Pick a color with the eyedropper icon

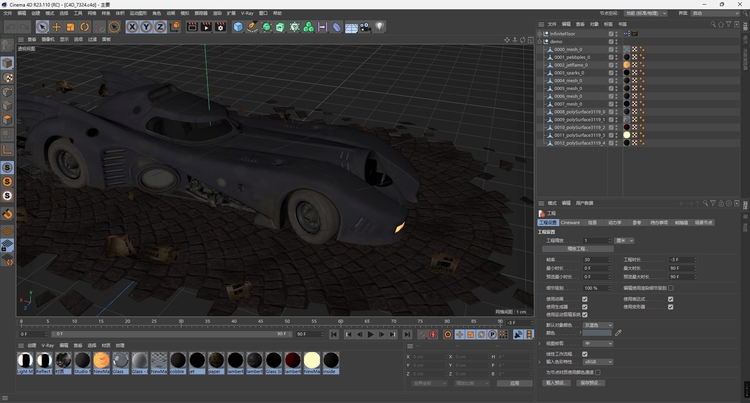(x=618, y=333)
